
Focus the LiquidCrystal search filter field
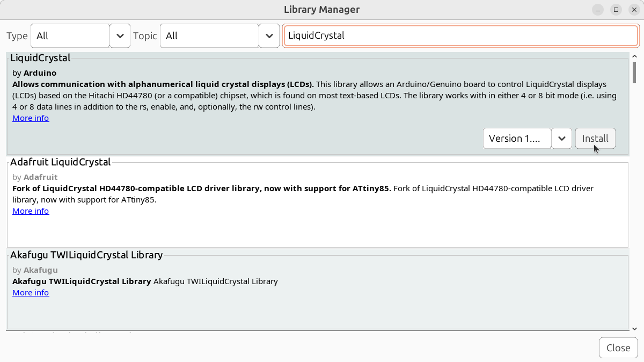(460, 36)
